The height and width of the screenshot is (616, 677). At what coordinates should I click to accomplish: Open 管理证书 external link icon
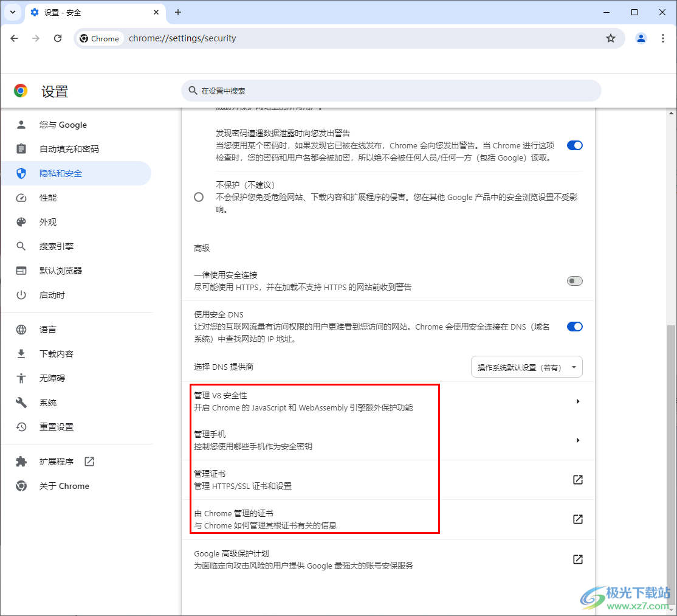[578, 480]
